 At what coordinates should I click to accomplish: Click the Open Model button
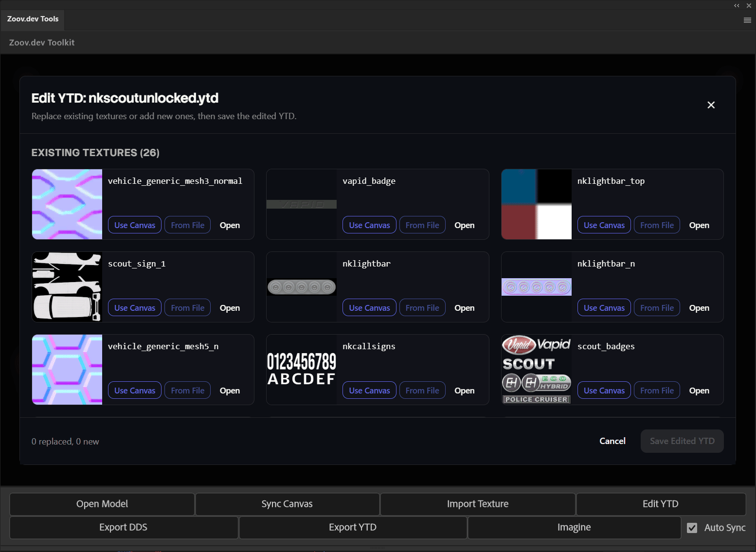coord(102,504)
